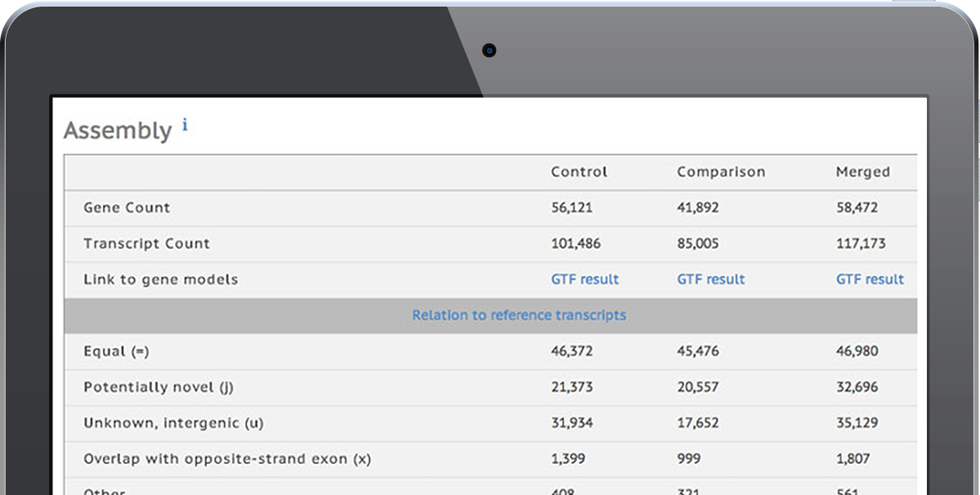Select the Comparison column header
Image resolution: width=980 pixels, height=495 pixels.
coord(721,172)
